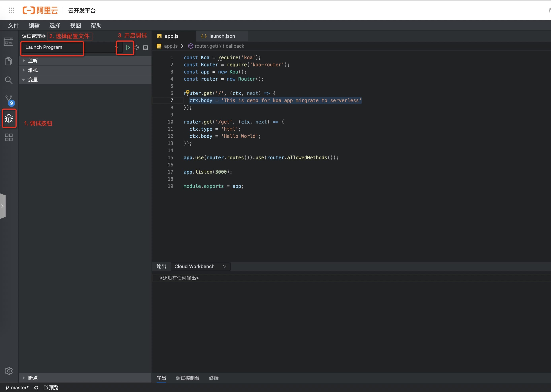Viewport: 551px width, 392px height.
Task: Open the 预览 preview link
Action: tap(51, 387)
